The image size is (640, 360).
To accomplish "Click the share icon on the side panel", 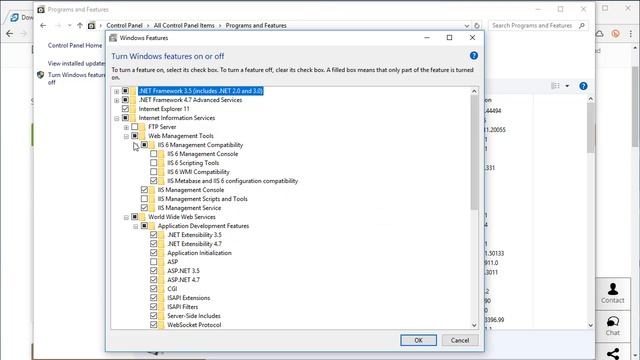I will 613,353.
